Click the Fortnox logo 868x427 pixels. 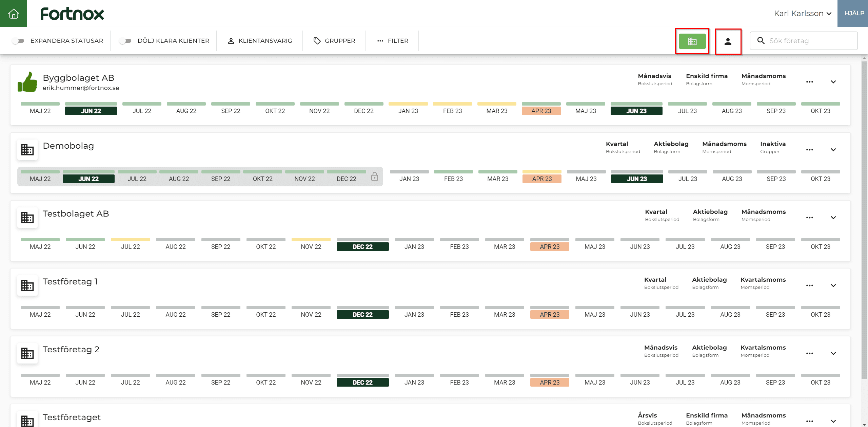coord(72,14)
